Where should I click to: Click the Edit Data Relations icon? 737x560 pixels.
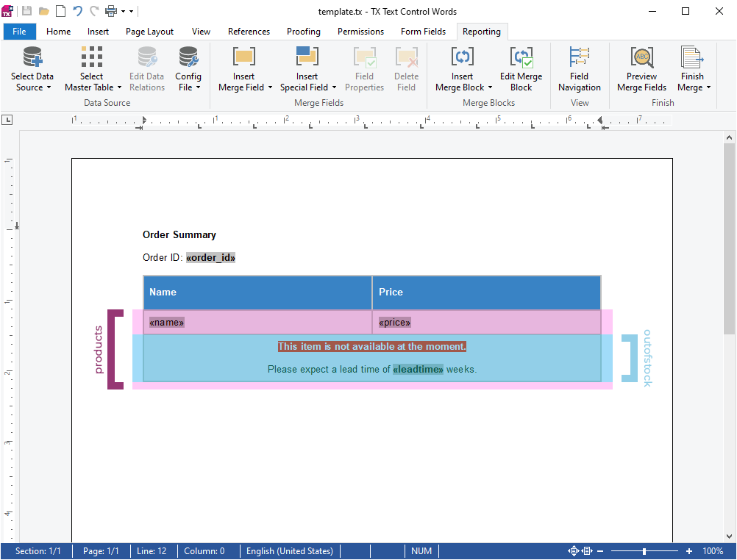(x=147, y=57)
